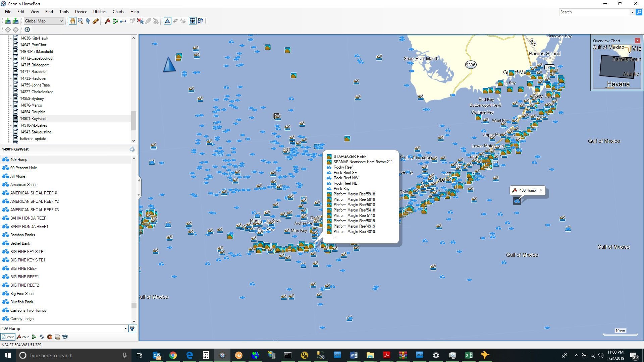Show waypoints tab with red flag 2682

click(23, 337)
